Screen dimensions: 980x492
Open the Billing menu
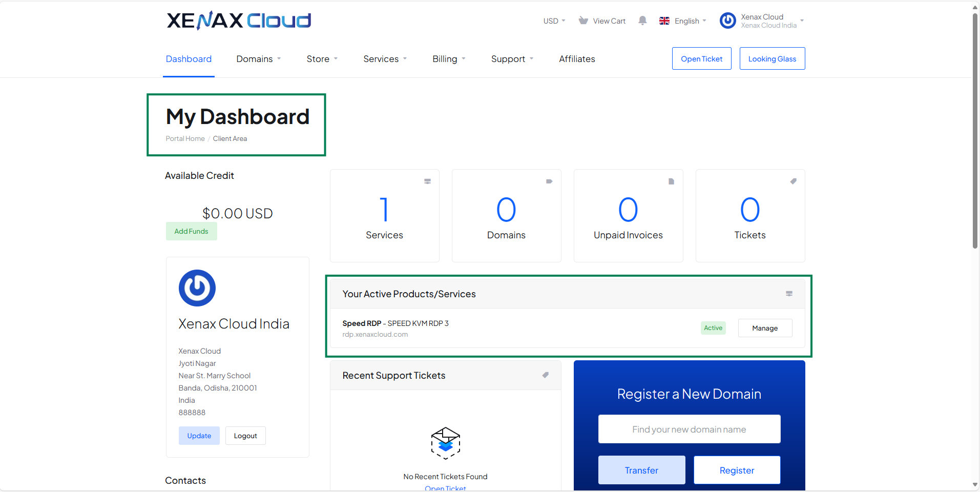pos(449,59)
